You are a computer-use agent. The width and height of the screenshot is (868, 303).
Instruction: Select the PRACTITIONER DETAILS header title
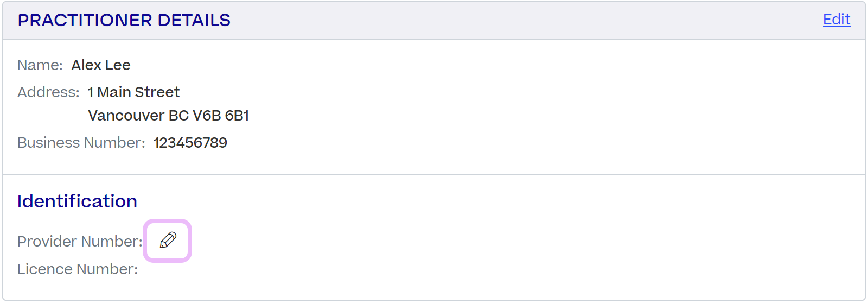pyautogui.click(x=124, y=20)
